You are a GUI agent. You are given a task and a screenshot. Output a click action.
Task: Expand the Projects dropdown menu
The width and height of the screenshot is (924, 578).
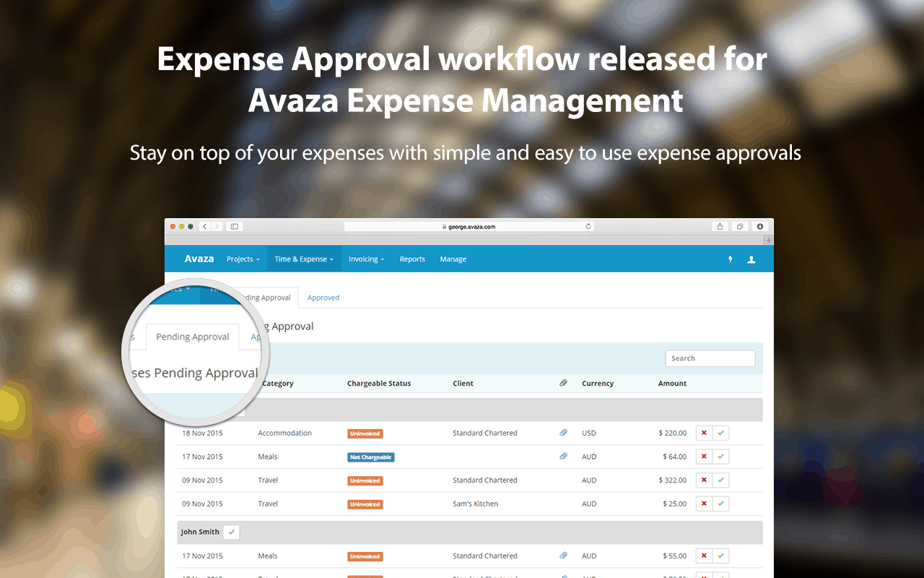tap(243, 259)
